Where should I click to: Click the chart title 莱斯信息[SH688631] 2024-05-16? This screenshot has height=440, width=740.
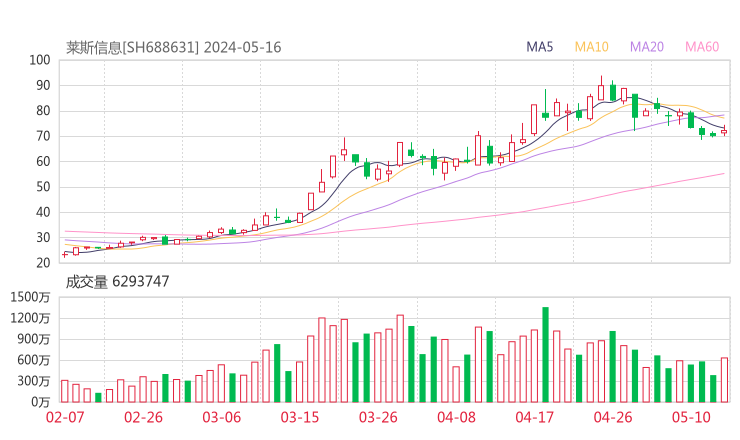pyautogui.click(x=173, y=48)
